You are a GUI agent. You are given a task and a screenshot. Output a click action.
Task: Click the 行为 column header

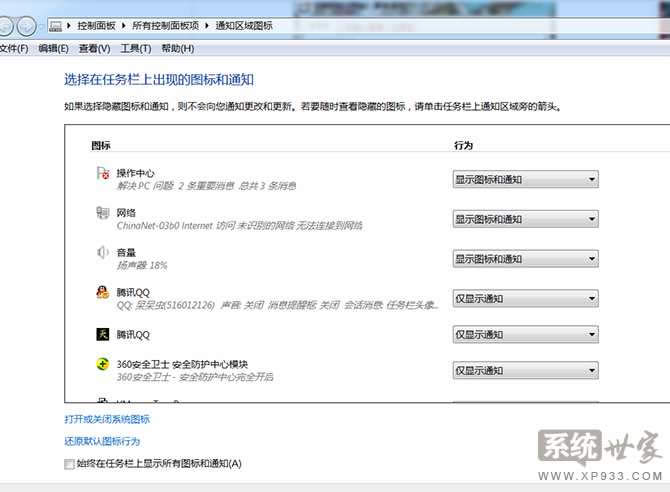[x=463, y=146]
